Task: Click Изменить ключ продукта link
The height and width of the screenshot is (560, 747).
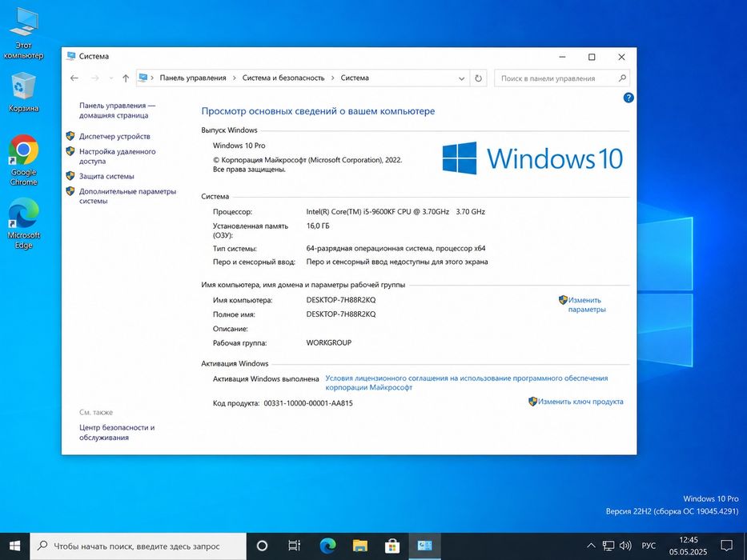Action: [580, 402]
